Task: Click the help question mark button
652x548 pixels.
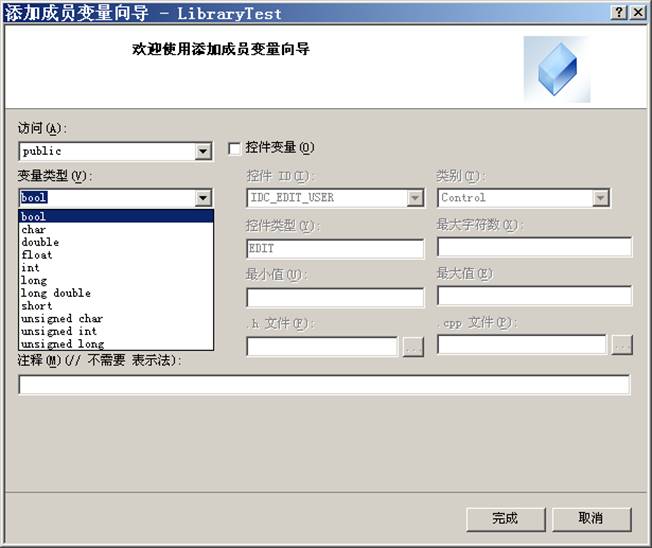Action: (x=619, y=12)
